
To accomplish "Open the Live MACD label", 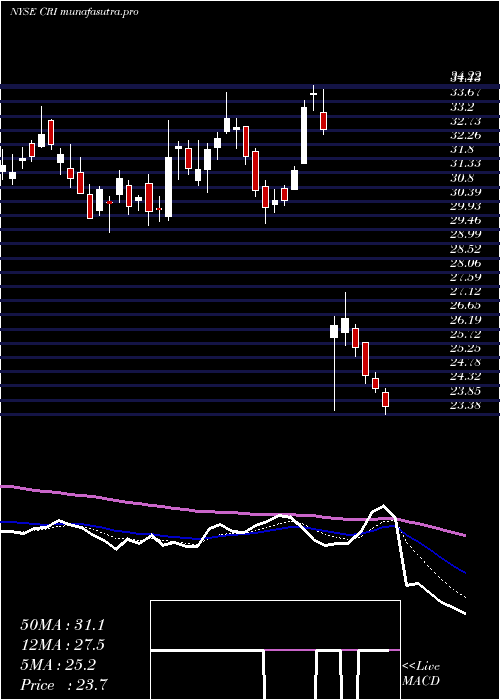I will point(421,674).
